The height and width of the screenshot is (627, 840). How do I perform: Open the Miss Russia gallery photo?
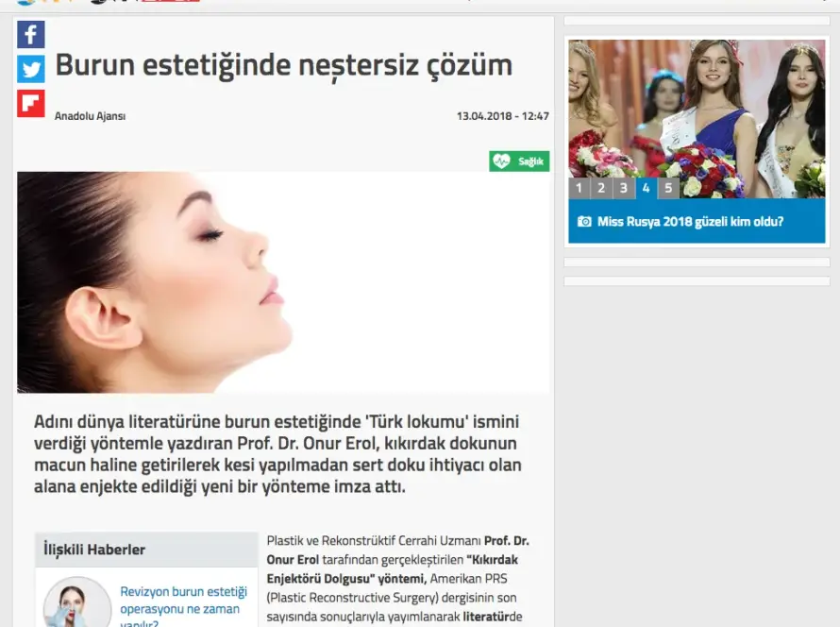[x=697, y=109]
